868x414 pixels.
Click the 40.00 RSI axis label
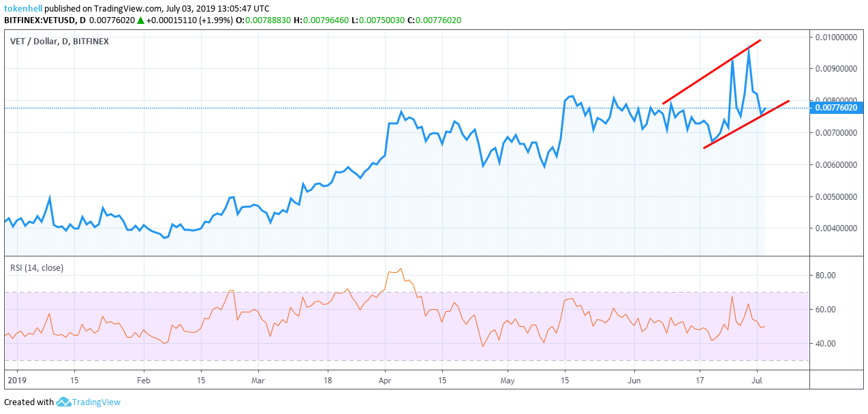pyautogui.click(x=825, y=344)
